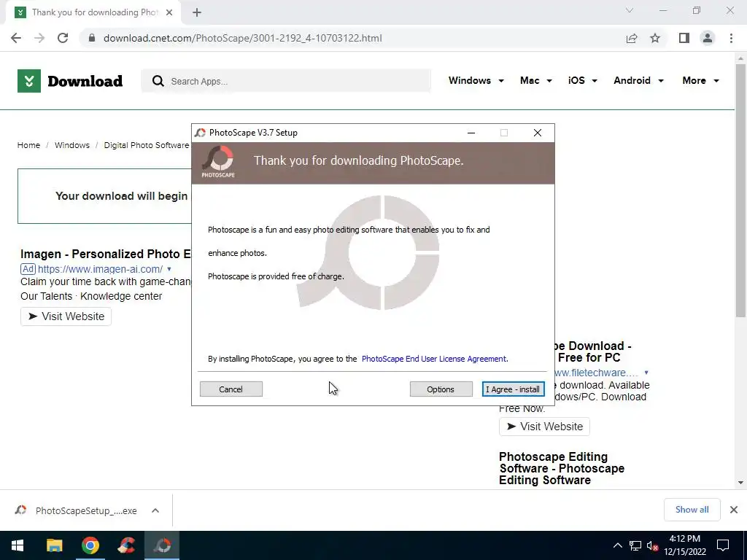Viewport: 747px width, 560px height.
Task: Click the Chrome taskbar icon
Action: pos(90,545)
